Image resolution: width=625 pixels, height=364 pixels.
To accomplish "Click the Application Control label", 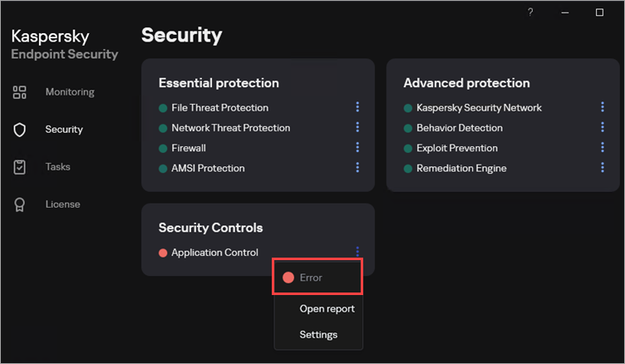I will pyautogui.click(x=214, y=253).
